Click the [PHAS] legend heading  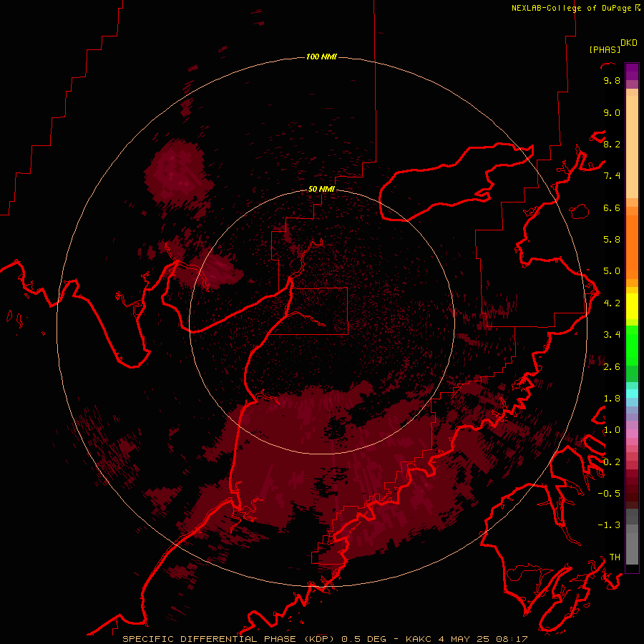click(x=605, y=49)
